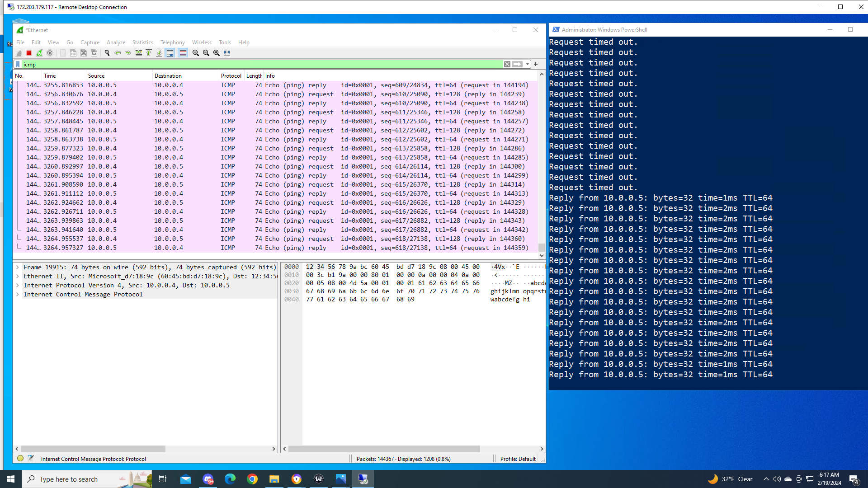Image resolution: width=868 pixels, height=488 pixels.
Task: Go back in packet history
Action: (x=118, y=53)
